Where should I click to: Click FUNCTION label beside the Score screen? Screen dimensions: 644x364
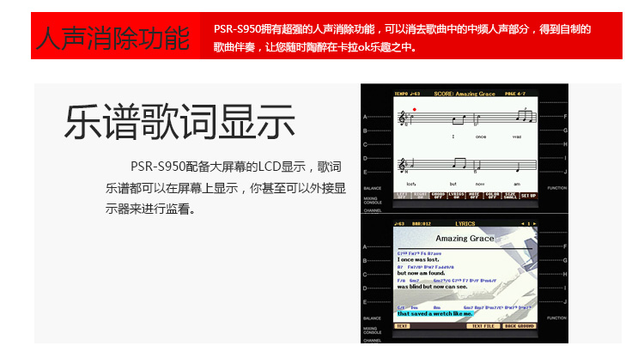556,188
